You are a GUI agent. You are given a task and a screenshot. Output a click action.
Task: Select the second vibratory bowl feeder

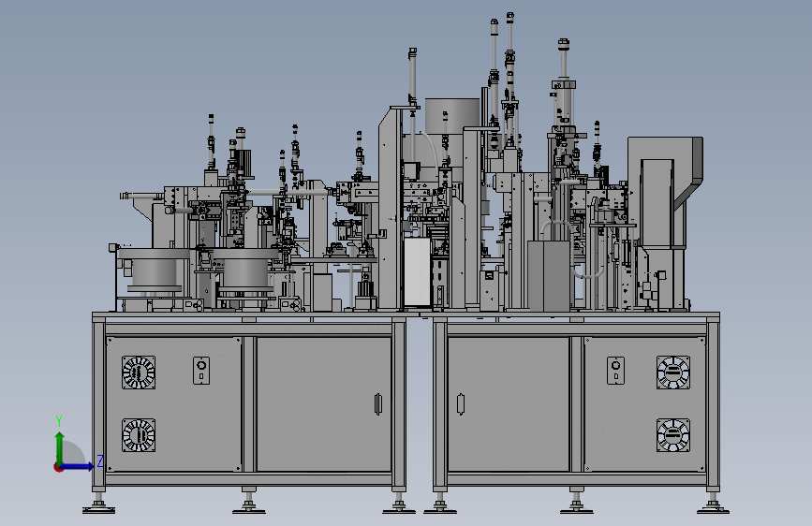[x=246, y=270]
